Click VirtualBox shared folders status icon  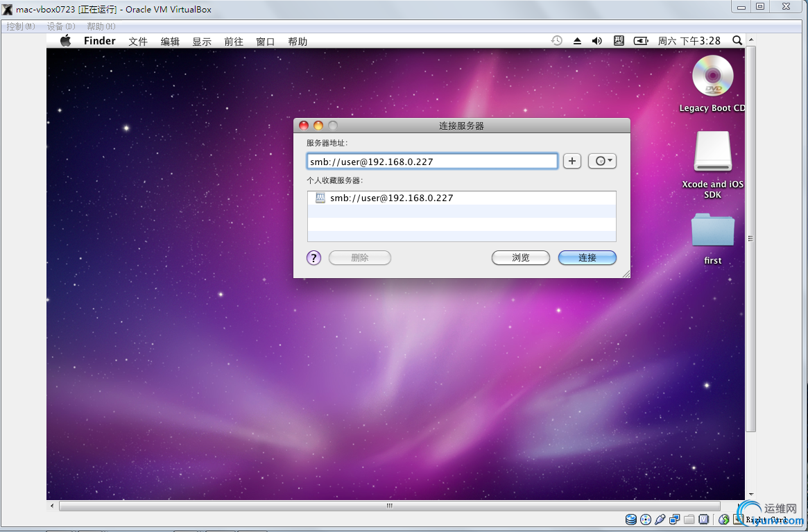(x=689, y=520)
